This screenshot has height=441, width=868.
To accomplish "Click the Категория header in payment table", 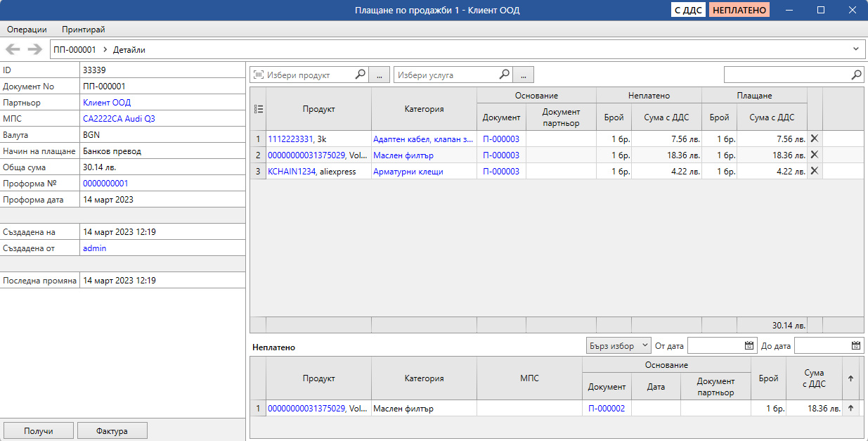I will 424,109.
